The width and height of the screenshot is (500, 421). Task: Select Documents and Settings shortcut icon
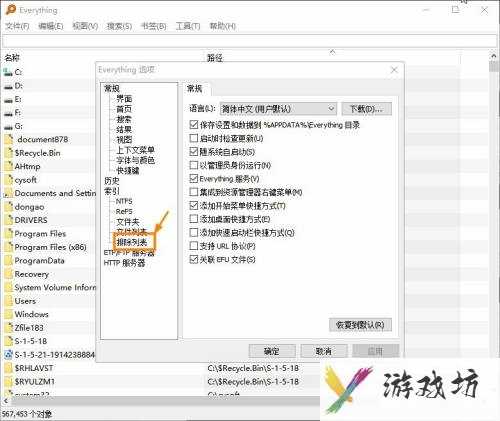tap(8, 193)
